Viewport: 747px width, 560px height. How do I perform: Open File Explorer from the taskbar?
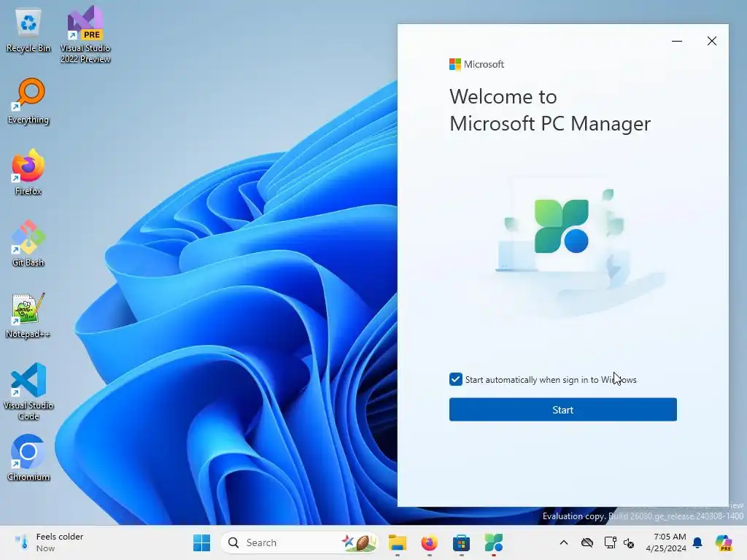398,542
